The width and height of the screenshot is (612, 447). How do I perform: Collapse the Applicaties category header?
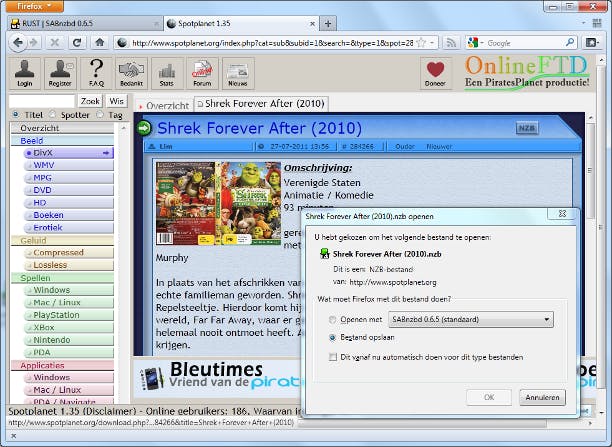[62, 365]
